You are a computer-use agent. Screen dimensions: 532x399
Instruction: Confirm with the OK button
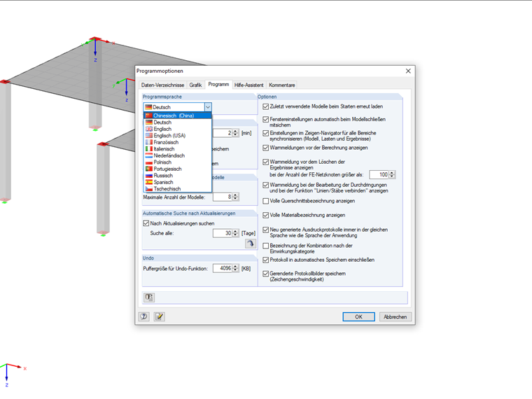point(358,316)
